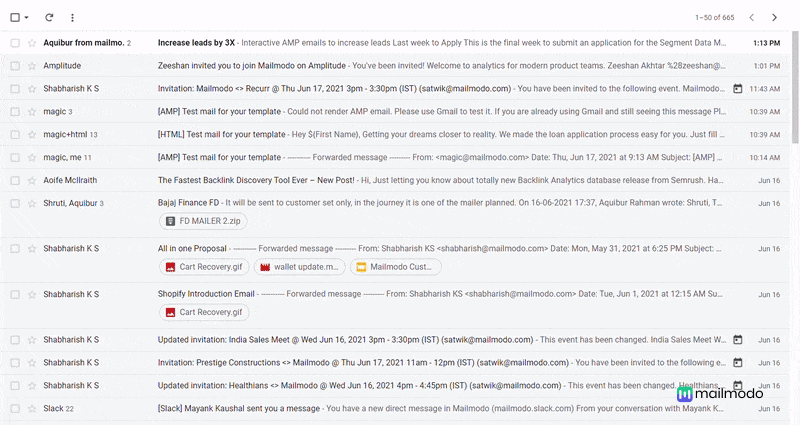
Task: Go to the next page of emails
Action: (774, 17)
